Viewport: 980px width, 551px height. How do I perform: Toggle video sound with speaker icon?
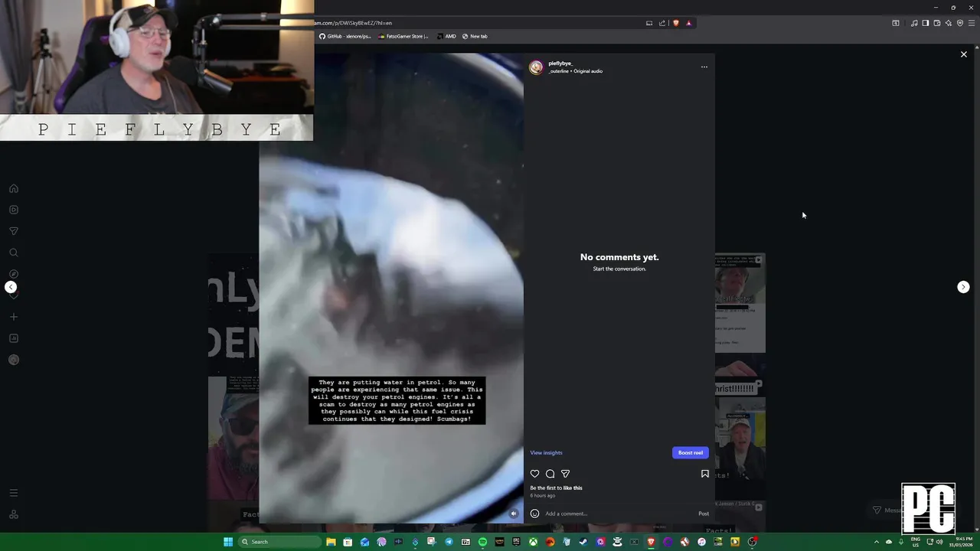coord(514,514)
